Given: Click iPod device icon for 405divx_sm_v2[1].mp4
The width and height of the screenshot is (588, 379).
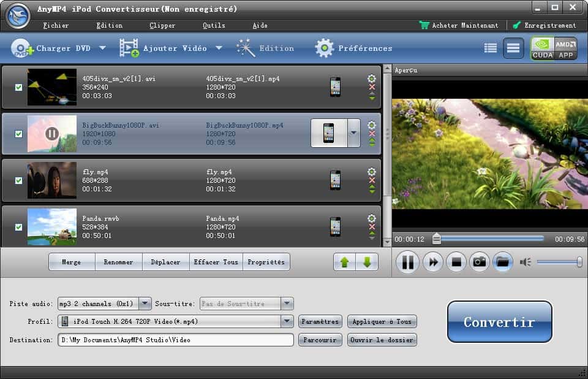Looking at the screenshot, I should click(335, 86).
